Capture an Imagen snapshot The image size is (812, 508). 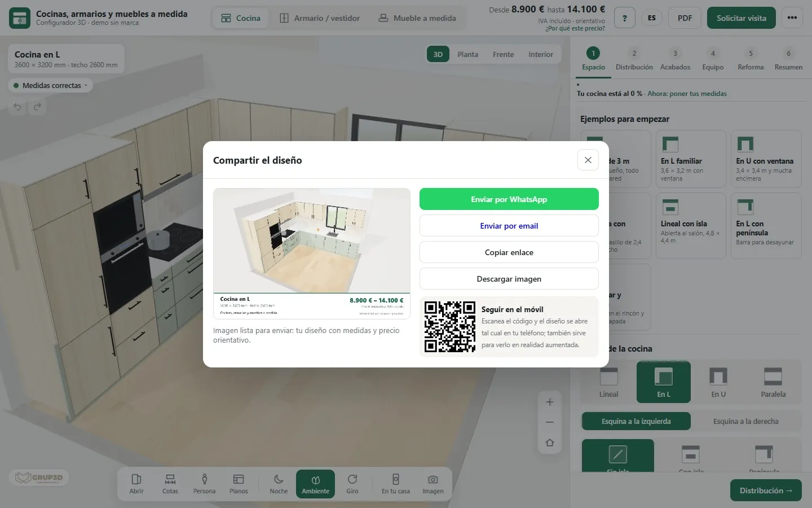tap(433, 484)
